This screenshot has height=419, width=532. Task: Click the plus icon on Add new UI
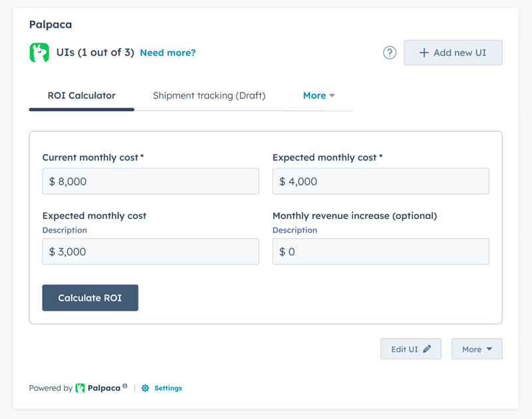(x=424, y=53)
